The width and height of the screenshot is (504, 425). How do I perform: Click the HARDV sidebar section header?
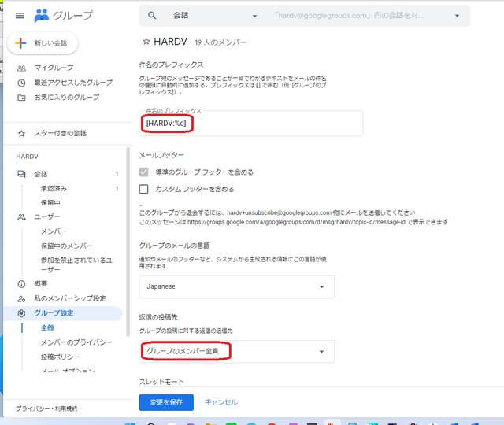(x=28, y=157)
